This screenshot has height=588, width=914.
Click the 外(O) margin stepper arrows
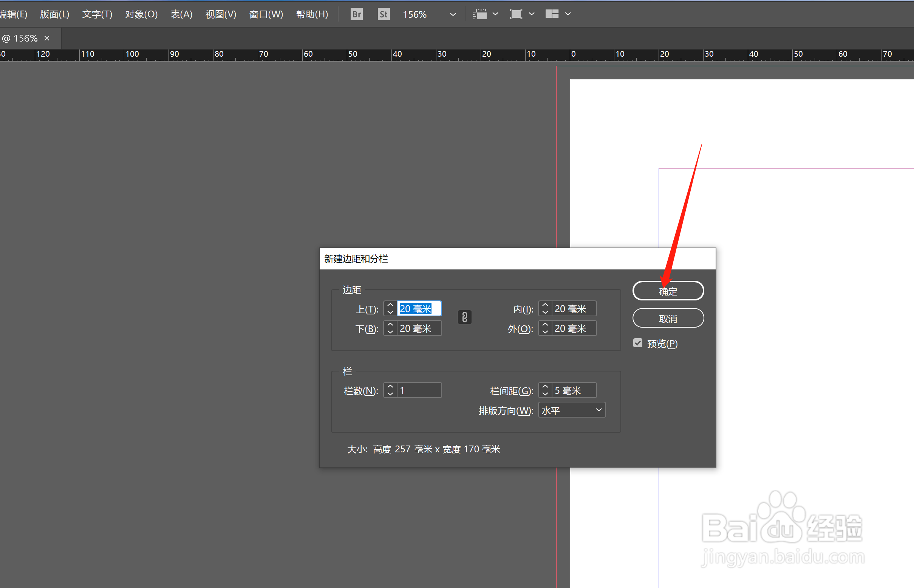click(545, 328)
